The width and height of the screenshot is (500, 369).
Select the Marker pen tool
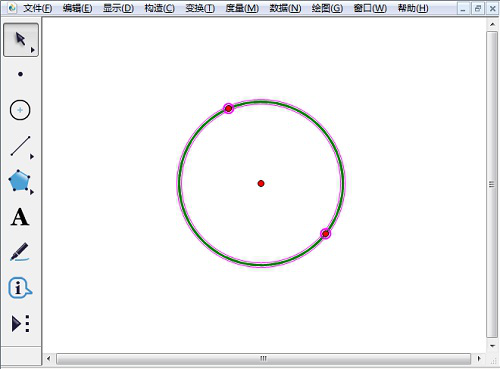click(x=19, y=252)
